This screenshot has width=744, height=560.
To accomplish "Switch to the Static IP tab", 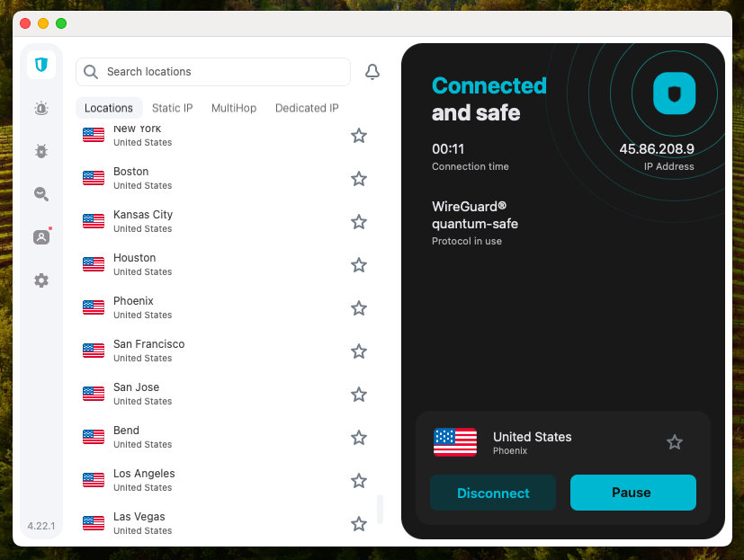I will coord(172,108).
